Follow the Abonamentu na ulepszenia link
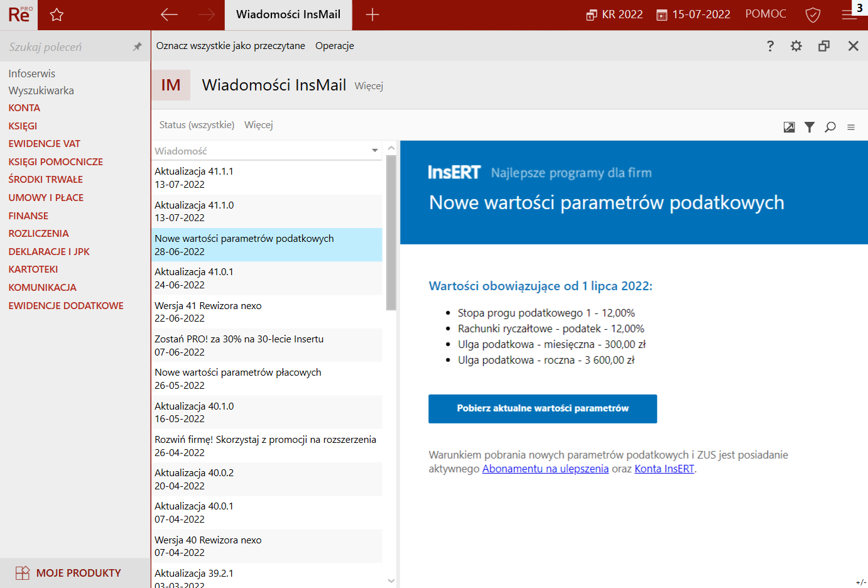Screen dimensions: 868x588 coord(545,469)
